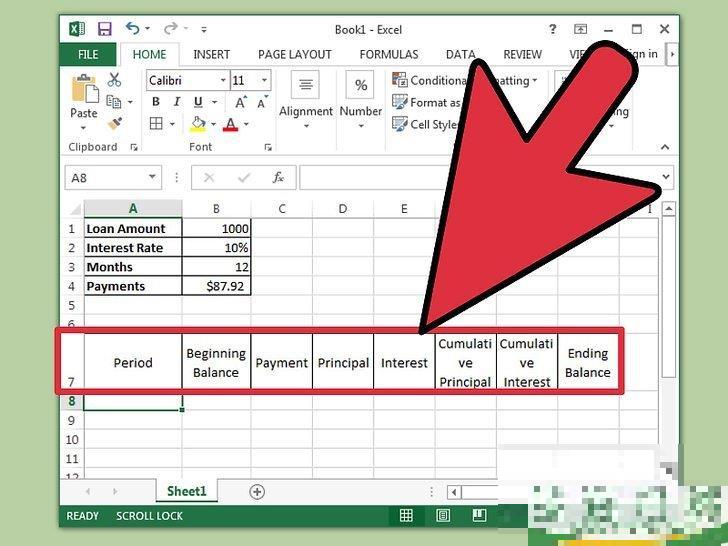728x546 pixels.
Task: Select the Payments value cell $87.92
Action: coord(216,286)
